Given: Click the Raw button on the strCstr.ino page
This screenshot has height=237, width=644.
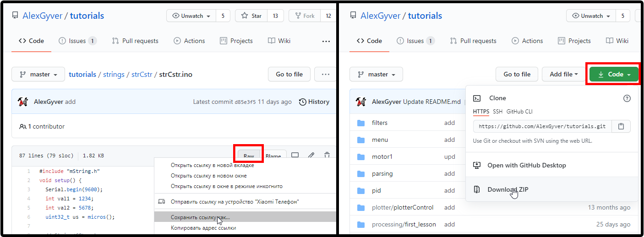Looking at the screenshot, I should click(249, 156).
